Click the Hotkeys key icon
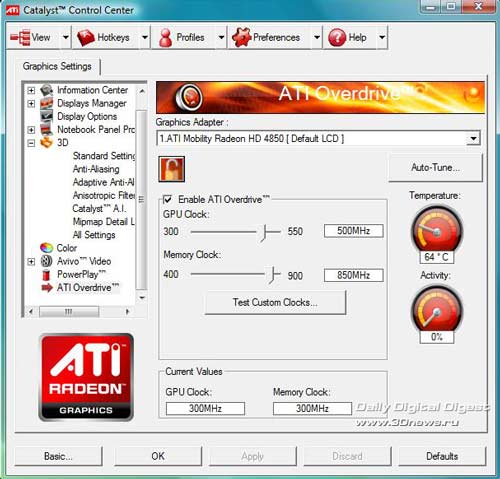This screenshot has height=479, width=500. pos(86,38)
